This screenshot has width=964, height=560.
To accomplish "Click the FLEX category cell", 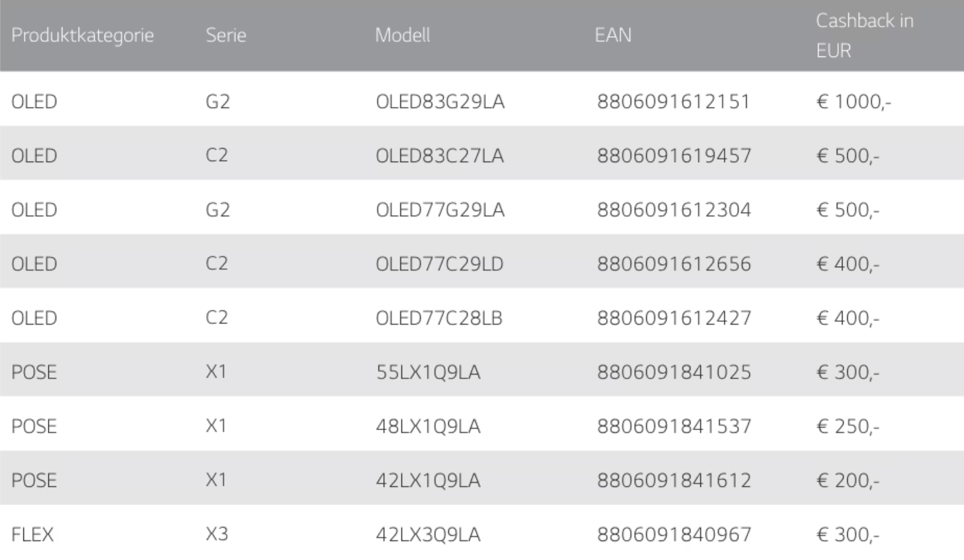I will pos(33,534).
